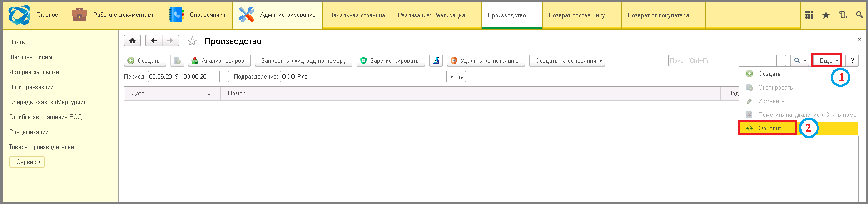Viewport: 868px width, 204px height.
Task: Open Логи транзакций in the sidebar
Action: coord(31,87)
